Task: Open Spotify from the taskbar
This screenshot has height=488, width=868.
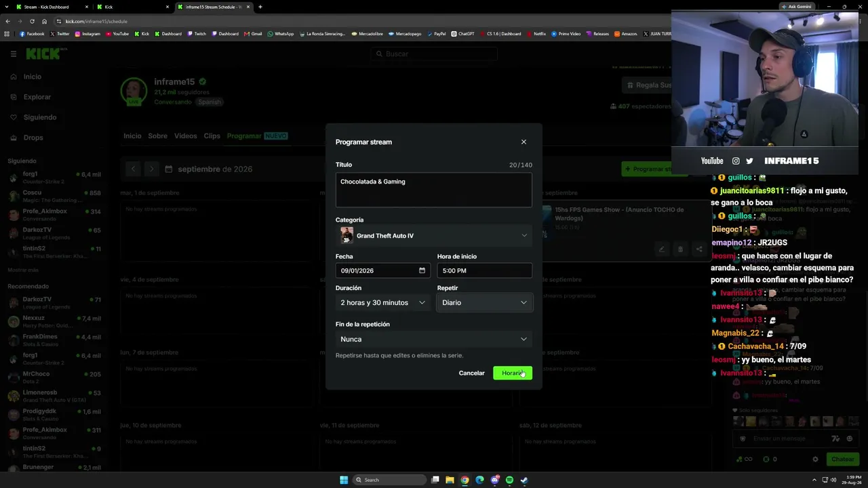Action: 509,480
